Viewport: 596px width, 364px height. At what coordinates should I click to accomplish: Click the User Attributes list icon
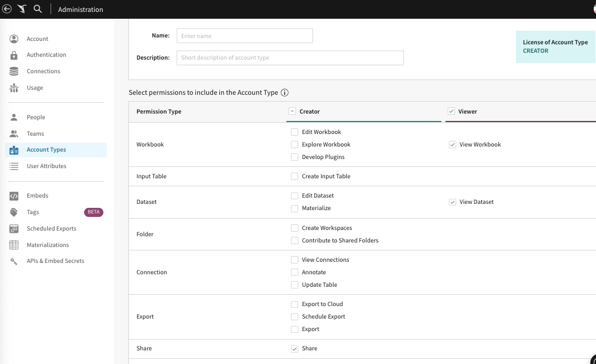tap(14, 166)
